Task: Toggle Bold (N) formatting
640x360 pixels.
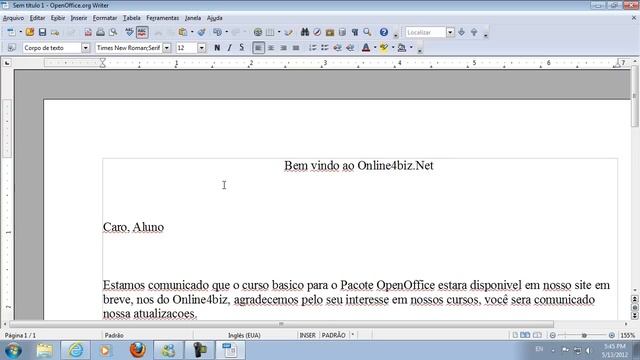Action: (x=217, y=48)
